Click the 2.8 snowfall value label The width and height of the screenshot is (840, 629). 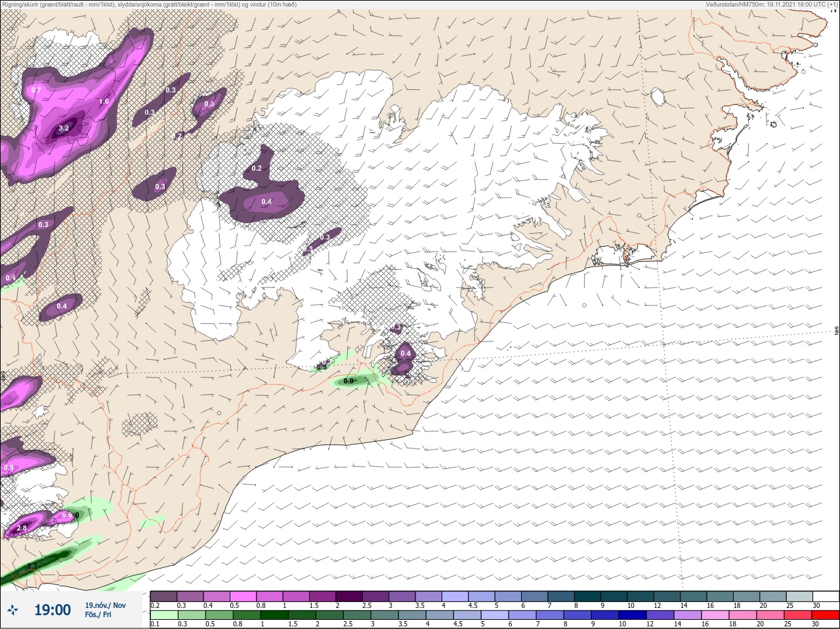(x=22, y=528)
